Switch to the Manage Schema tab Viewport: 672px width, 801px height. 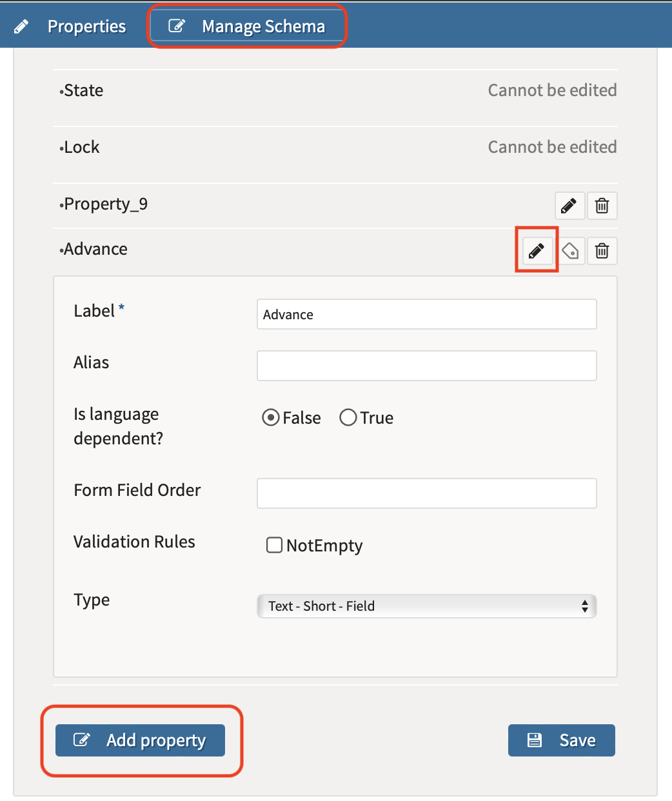247,26
